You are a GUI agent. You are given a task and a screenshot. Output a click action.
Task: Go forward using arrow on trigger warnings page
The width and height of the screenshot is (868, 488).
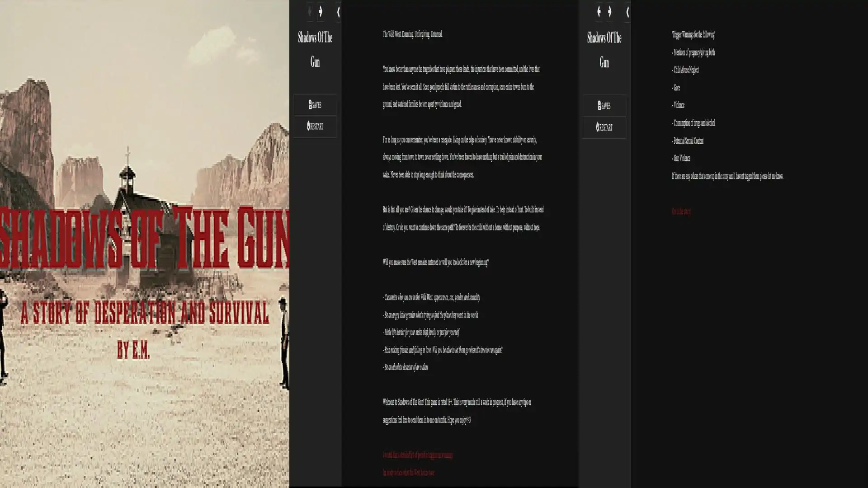[610, 11]
